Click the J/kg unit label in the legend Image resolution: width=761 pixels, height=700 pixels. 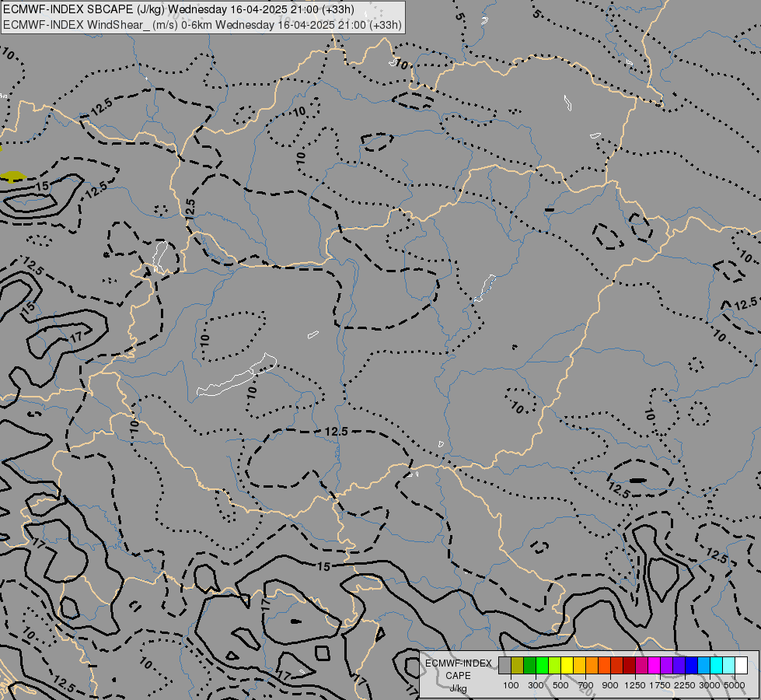click(458, 688)
